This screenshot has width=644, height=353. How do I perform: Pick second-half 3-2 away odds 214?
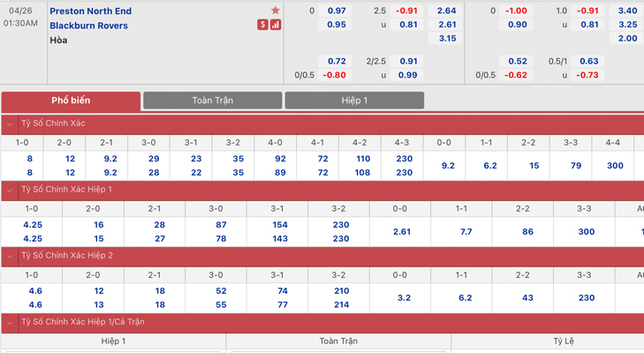click(x=341, y=305)
